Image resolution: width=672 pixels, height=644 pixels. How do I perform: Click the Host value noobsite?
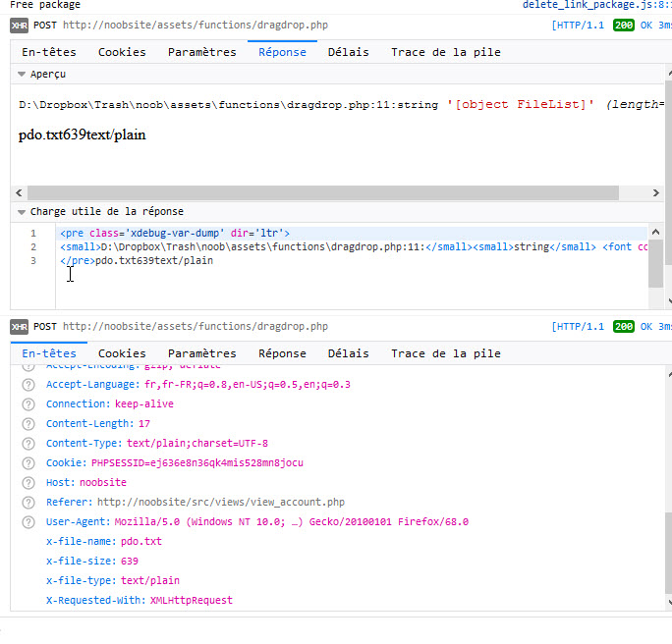tap(103, 483)
